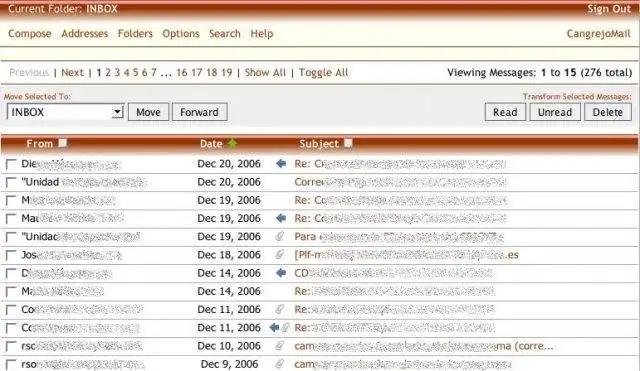This screenshot has width=640, height=371.
Task: Click the replied arrow on the Dec 11 row with attachment
Action: (x=274, y=327)
